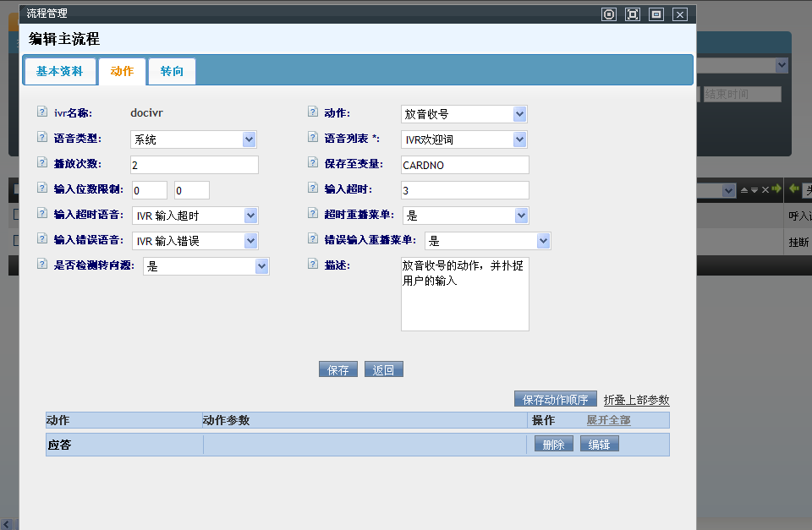
Task: Open the 输入错误语音 dropdown
Action: point(195,241)
